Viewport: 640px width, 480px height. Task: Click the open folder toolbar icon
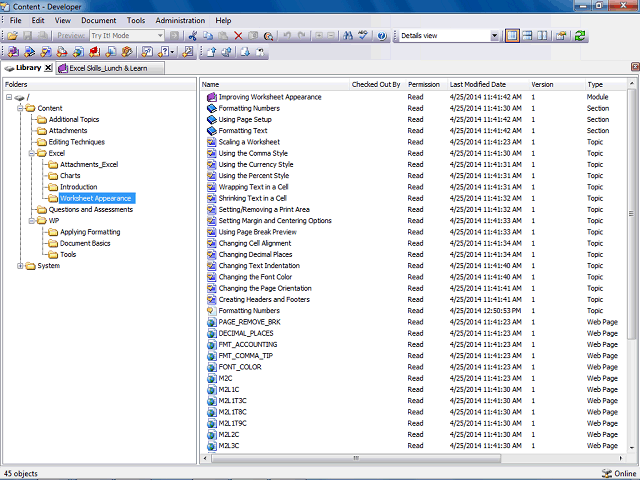13,36
